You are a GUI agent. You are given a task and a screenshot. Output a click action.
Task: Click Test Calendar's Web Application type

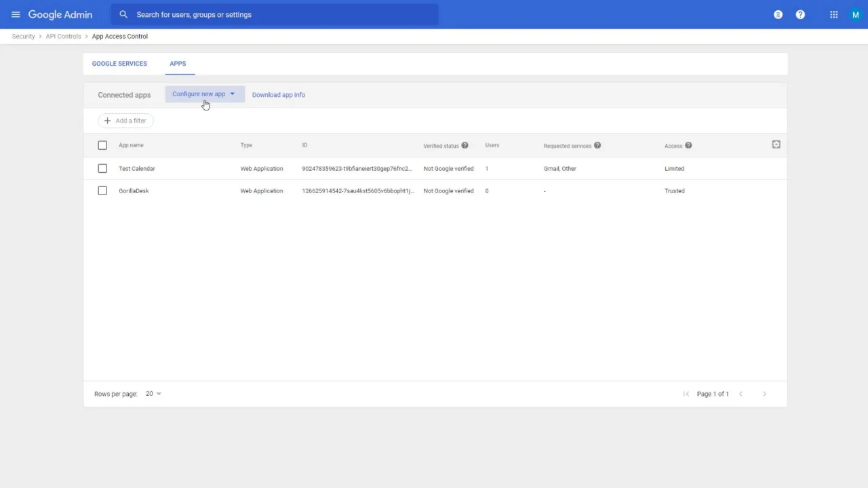(x=262, y=169)
